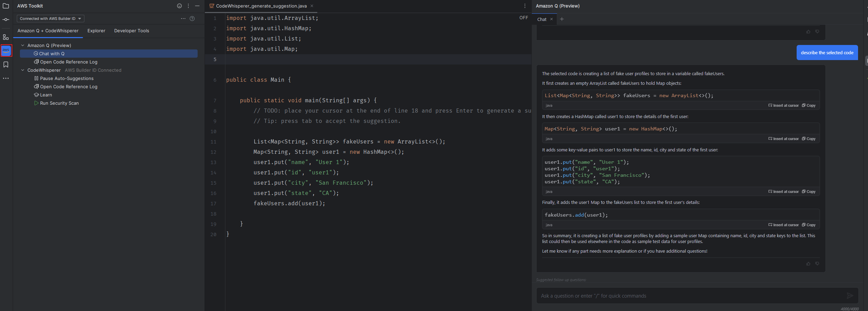868x311 pixels.
Task: Click line number 11 in editor gutter
Action: point(213,142)
